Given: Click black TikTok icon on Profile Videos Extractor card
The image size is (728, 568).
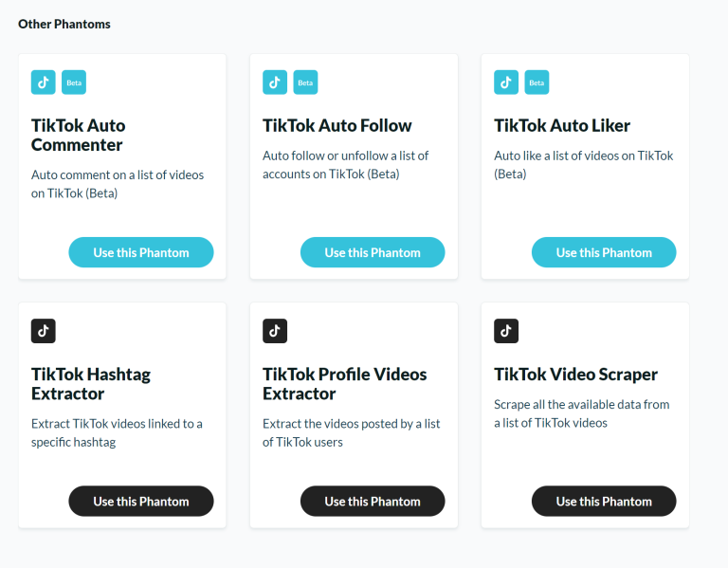Looking at the screenshot, I should pyautogui.click(x=275, y=331).
